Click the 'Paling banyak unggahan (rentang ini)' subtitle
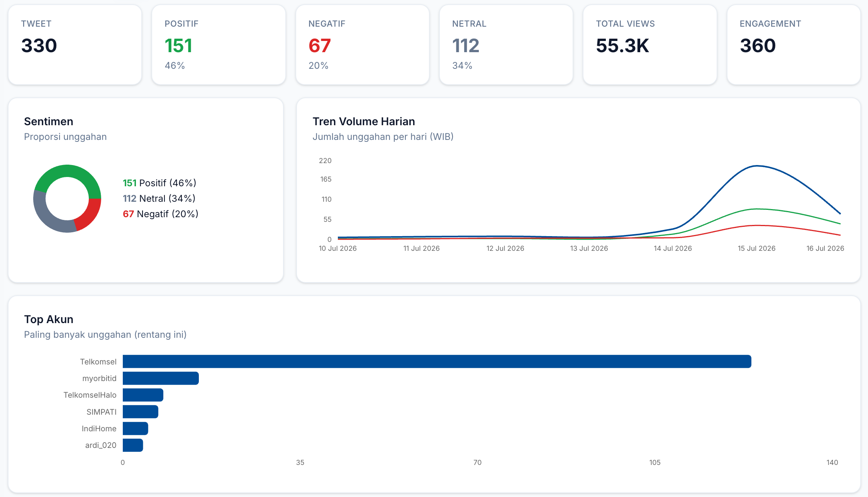Viewport: 868px width, 497px height. [105, 335]
